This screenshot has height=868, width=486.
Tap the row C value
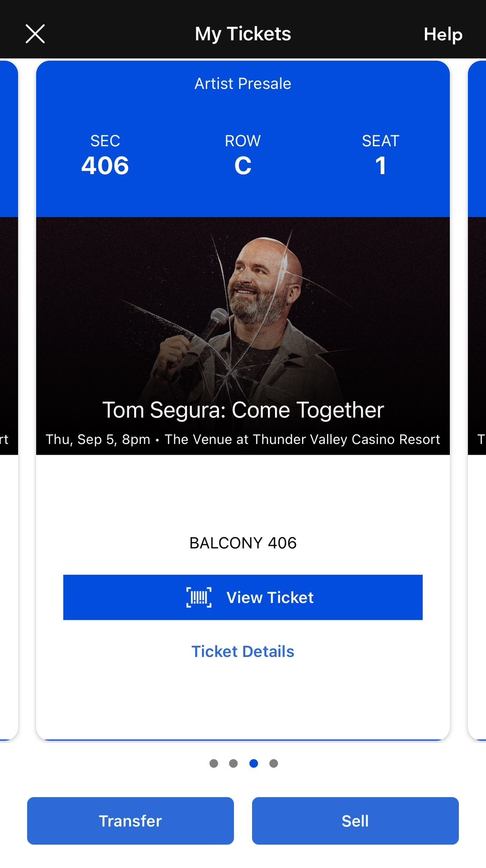243,165
